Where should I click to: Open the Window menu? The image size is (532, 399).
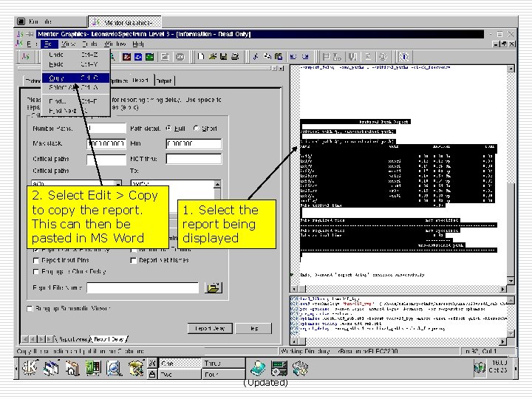(x=115, y=44)
